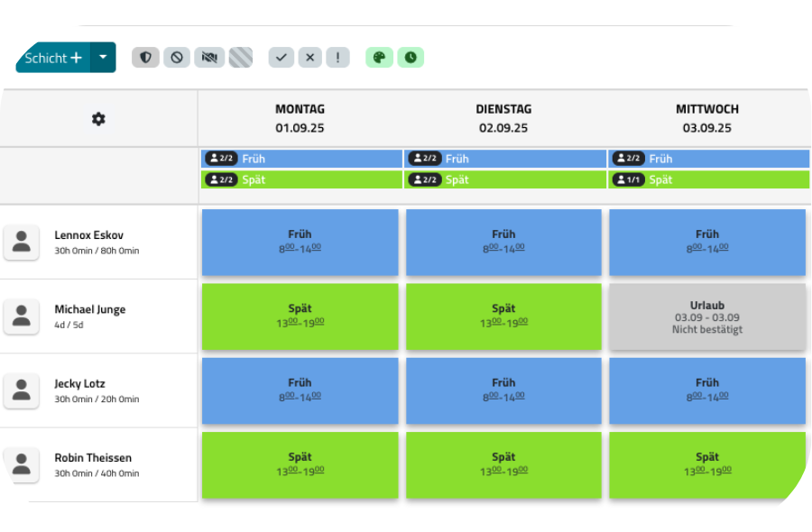This screenshot has height=532, width=812.
Task: Select the Dienstag 02.09.25 column header
Action: point(503,118)
